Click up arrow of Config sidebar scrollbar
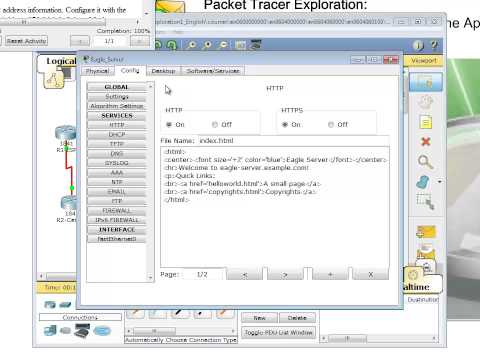 click(x=150, y=86)
